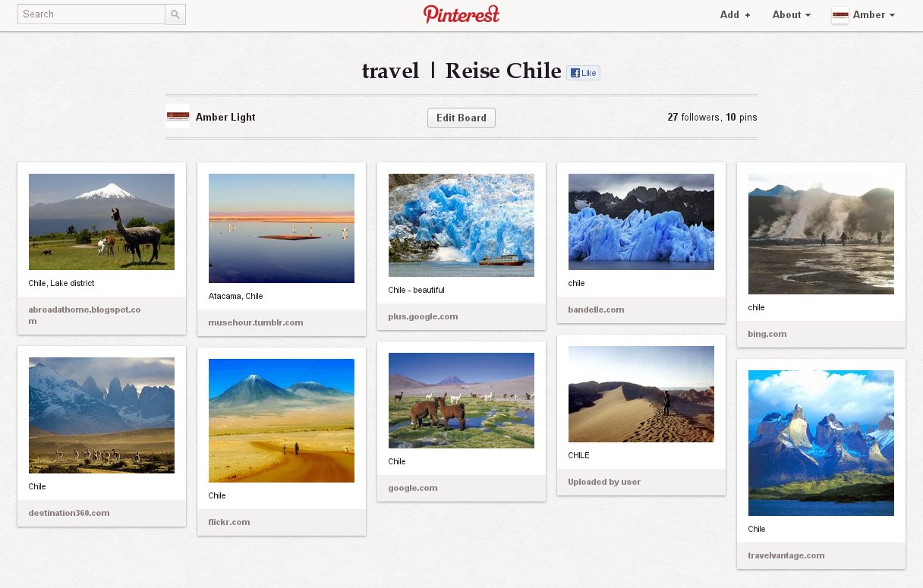Open the bandelle.com blue iceberg pin
Viewport: 923px width, 588px height.
click(x=641, y=222)
